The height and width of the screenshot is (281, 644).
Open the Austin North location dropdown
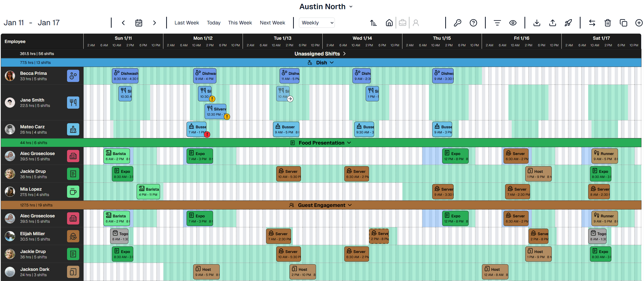coord(326,7)
